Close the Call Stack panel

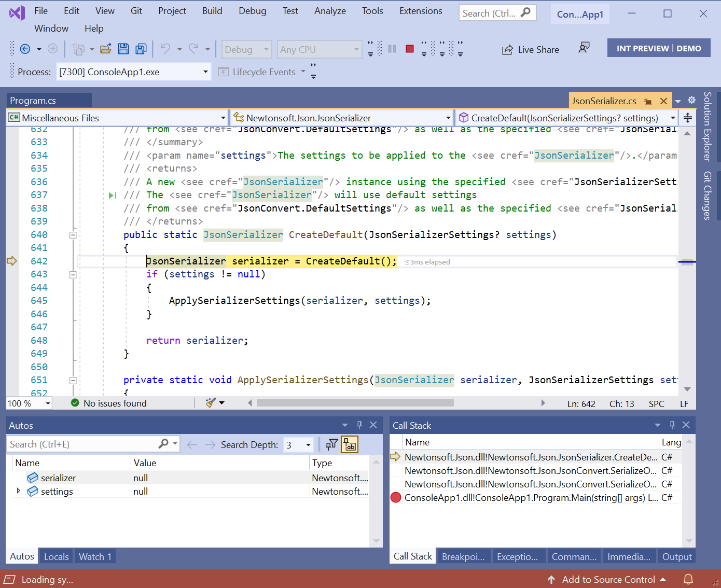point(686,425)
